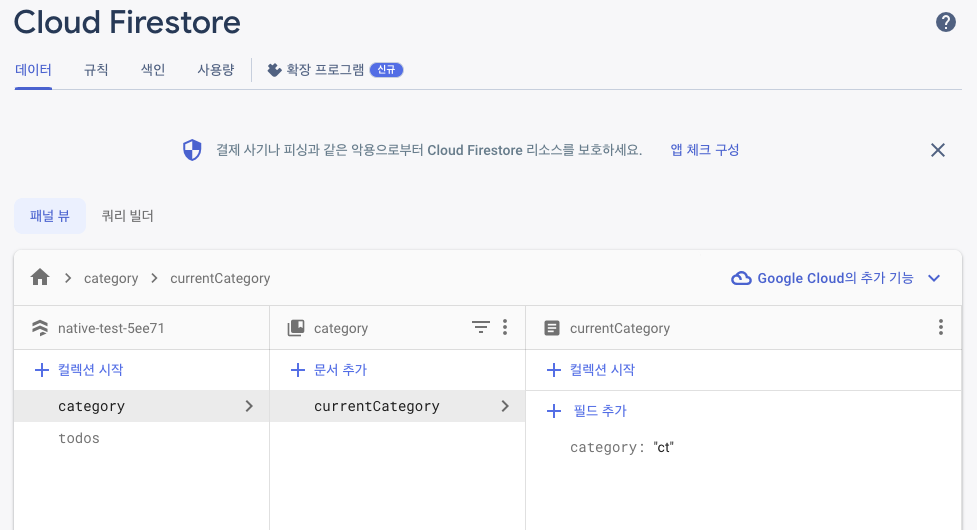977x530 pixels.
Task: Switch to the 사용량 tab
Action: pyautogui.click(x=216, y=70)
